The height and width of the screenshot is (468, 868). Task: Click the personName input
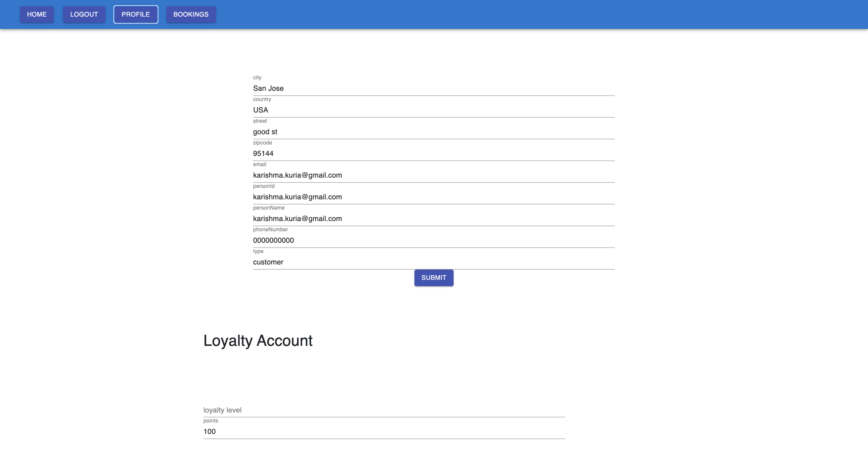point(434,219)
